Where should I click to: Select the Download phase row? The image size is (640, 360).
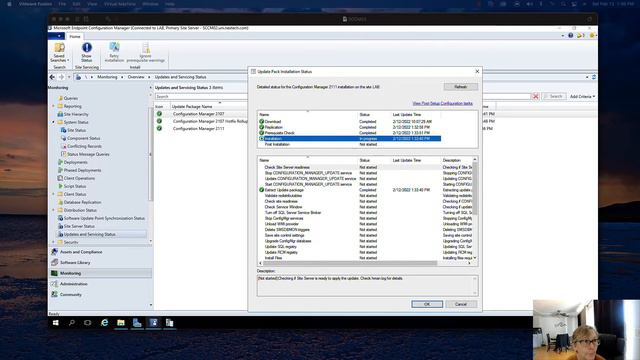pyautogui.click(x=349, y=122)
